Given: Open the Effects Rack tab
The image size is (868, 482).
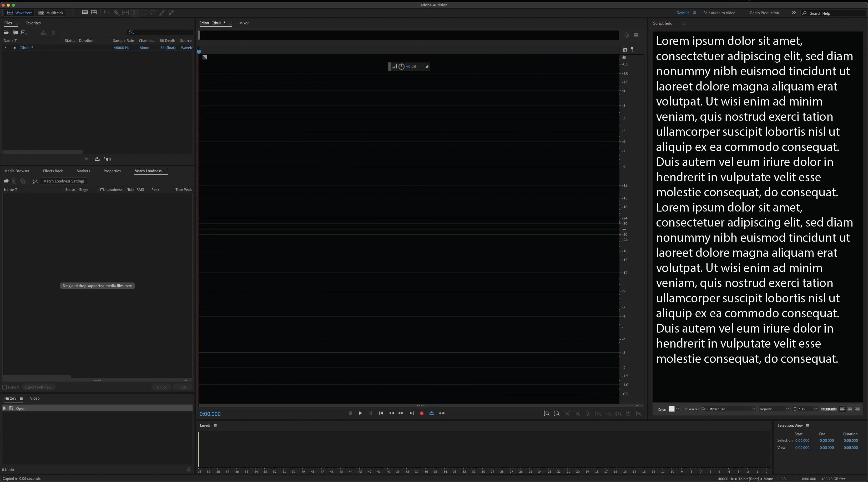Looking at the screenshot, I should coord(53,171).
